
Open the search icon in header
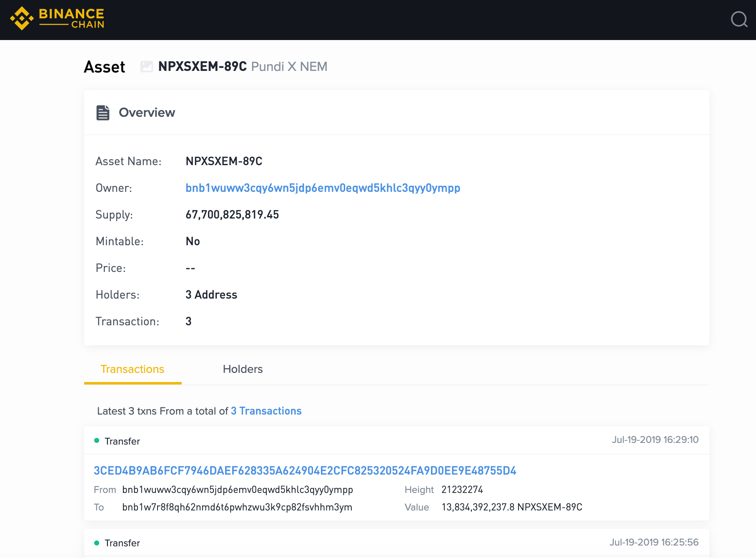pos(739,19)
